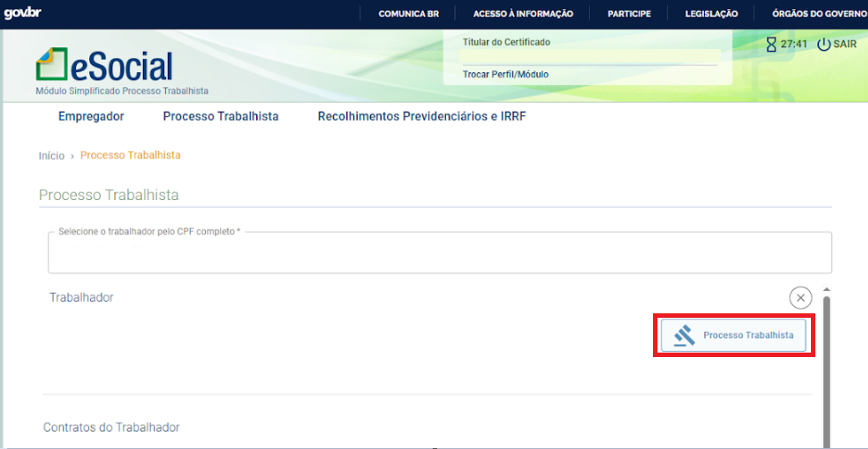
Task: Click the eSocial logo
Action: pos(104,65)
